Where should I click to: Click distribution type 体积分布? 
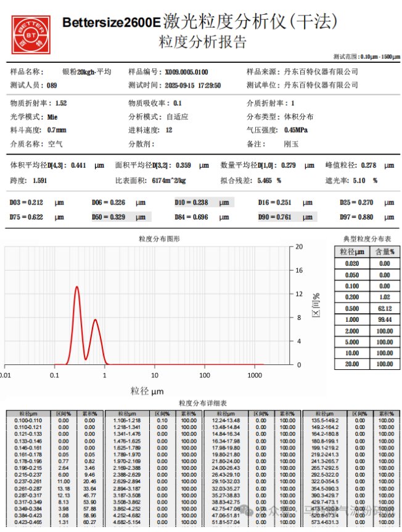(x=298, y=117)
